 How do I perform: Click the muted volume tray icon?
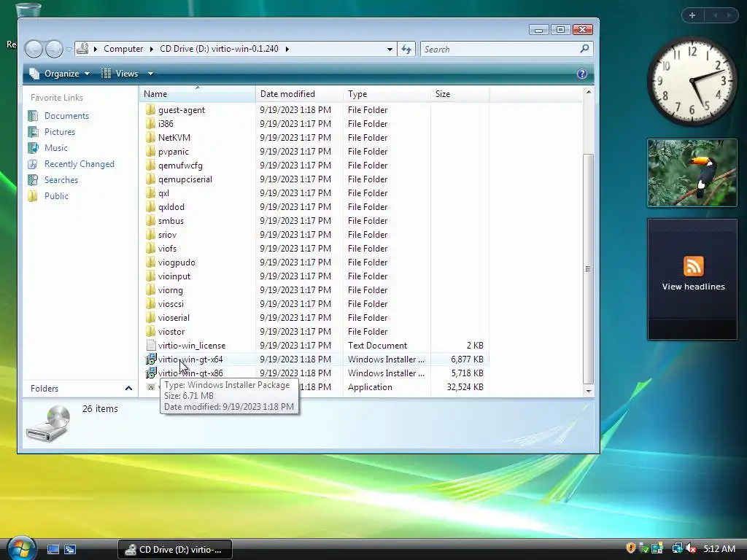pyautogui.click(x=691, y=548)
